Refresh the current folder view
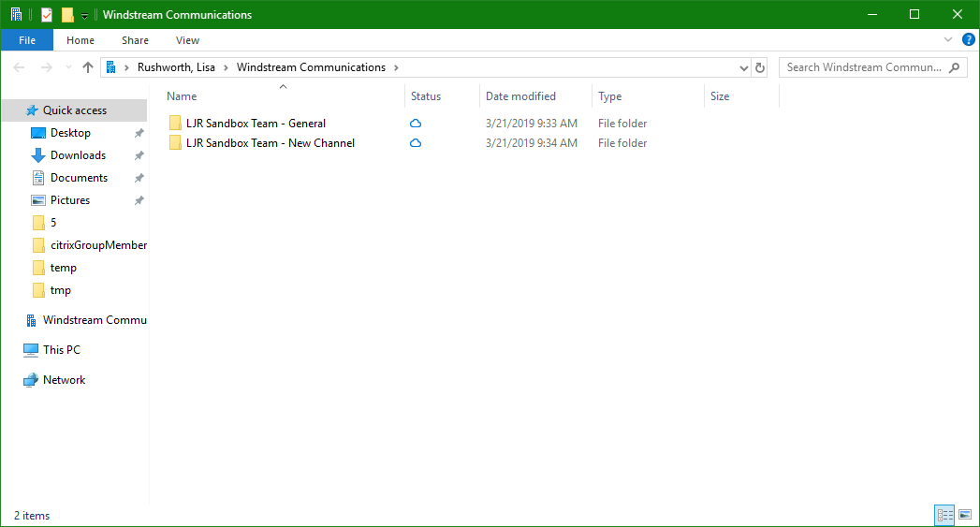 click(760, 67)
